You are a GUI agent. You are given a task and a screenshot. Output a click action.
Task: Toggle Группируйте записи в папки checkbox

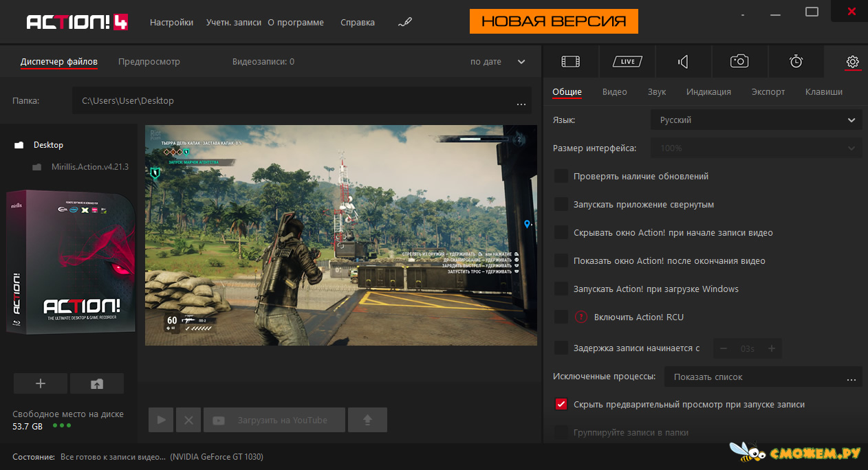point(561,432)
